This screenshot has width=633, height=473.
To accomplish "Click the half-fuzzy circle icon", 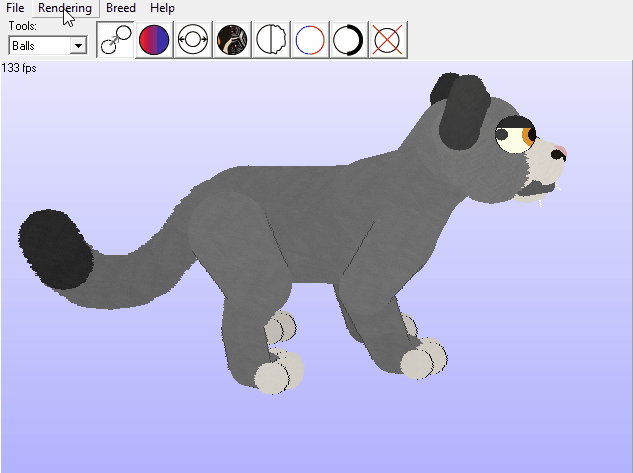I will click(x=272, y=40).
